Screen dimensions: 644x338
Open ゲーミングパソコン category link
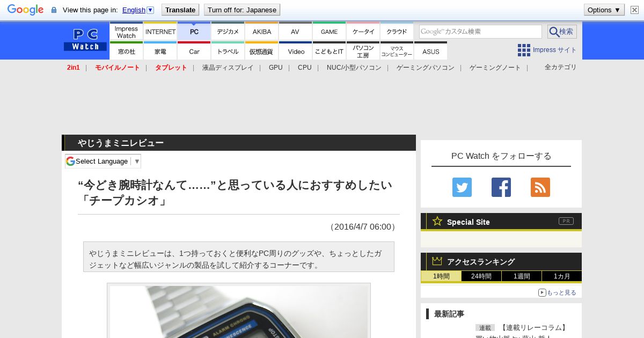(426, 68)
